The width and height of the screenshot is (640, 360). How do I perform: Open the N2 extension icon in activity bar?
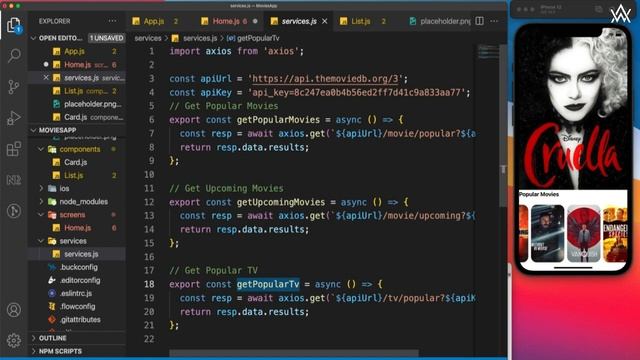[x=14, y=180]
